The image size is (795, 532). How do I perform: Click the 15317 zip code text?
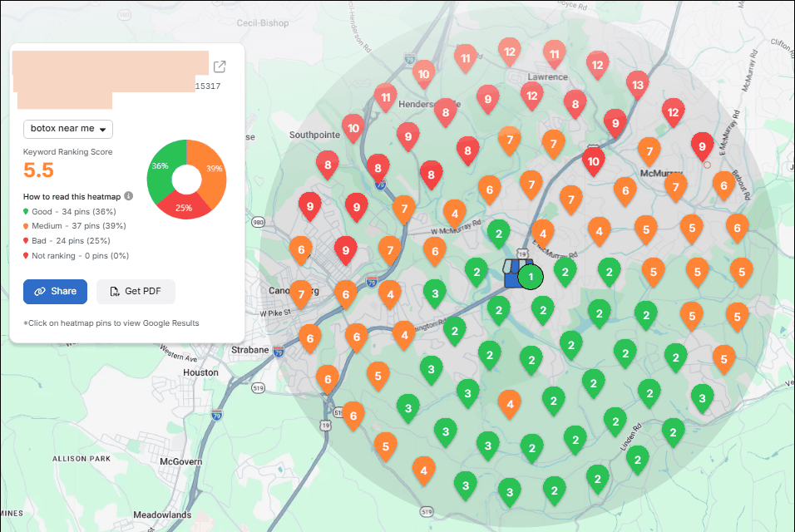pos(208,86)
